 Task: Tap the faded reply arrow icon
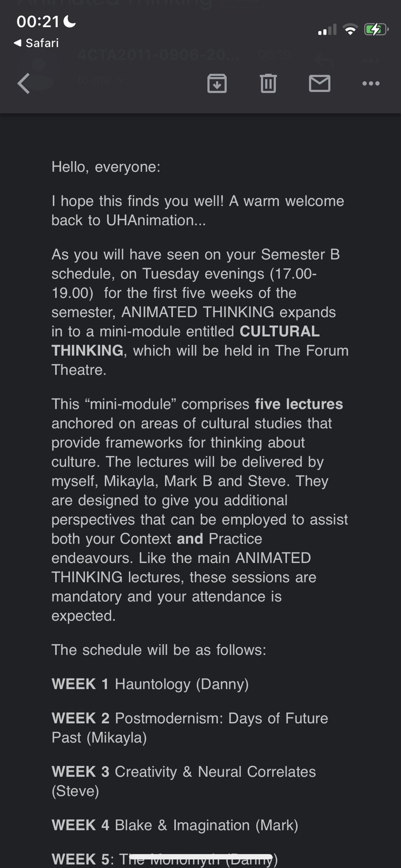[324, 61]
